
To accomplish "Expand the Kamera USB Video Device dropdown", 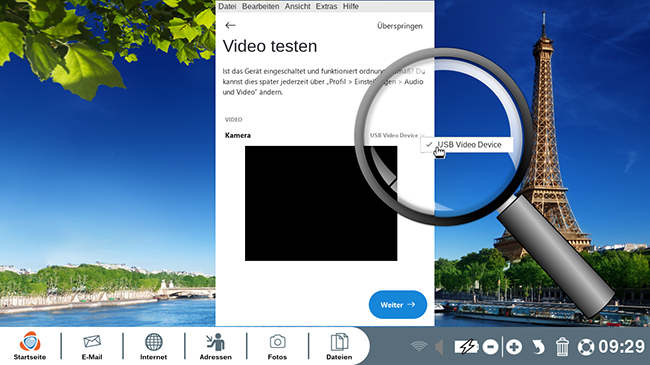I will coord(397,135).
